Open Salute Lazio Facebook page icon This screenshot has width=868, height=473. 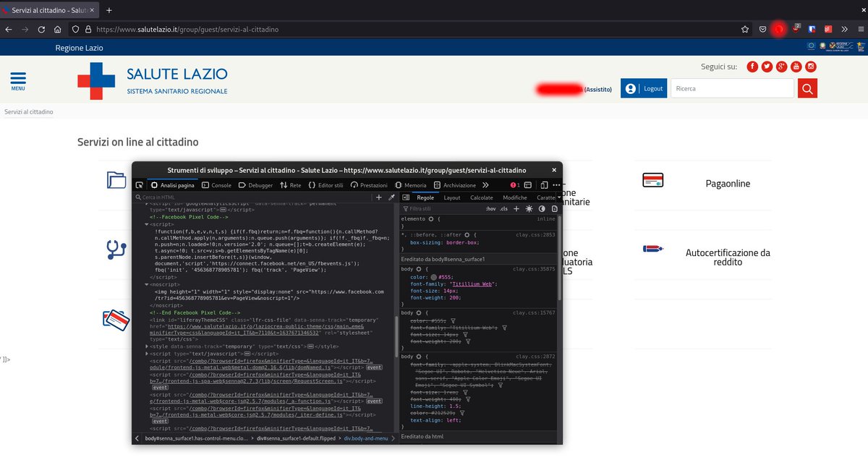[x=752, y=67]
